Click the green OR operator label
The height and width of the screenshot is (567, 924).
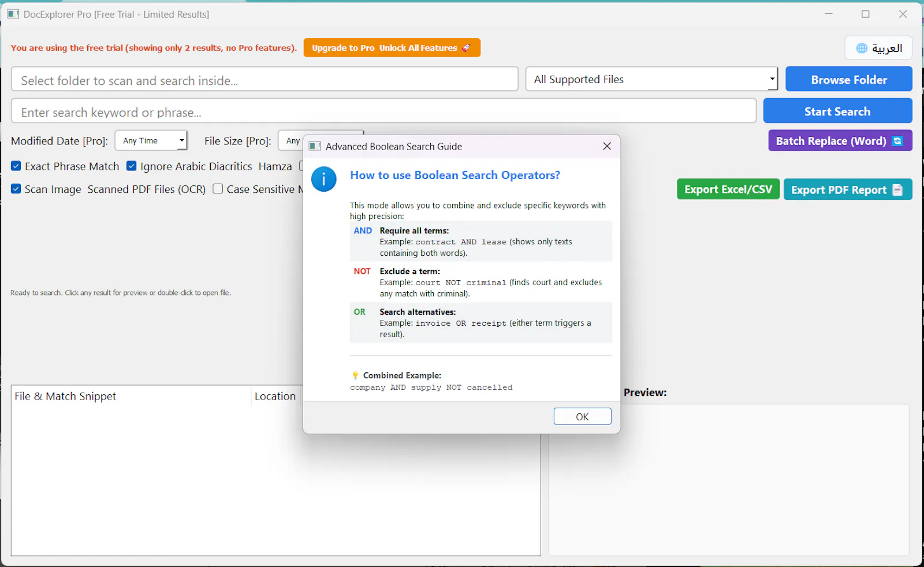(359, 312)
